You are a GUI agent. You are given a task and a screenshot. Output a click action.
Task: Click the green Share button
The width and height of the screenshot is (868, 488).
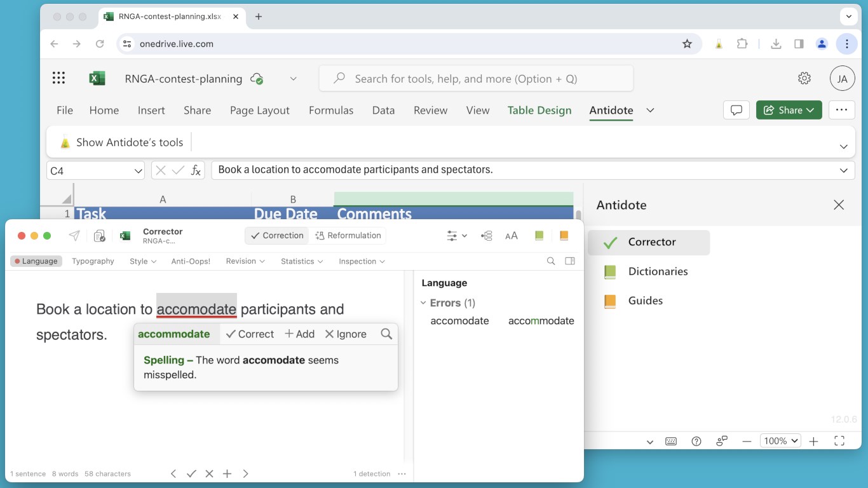(789, 110)
